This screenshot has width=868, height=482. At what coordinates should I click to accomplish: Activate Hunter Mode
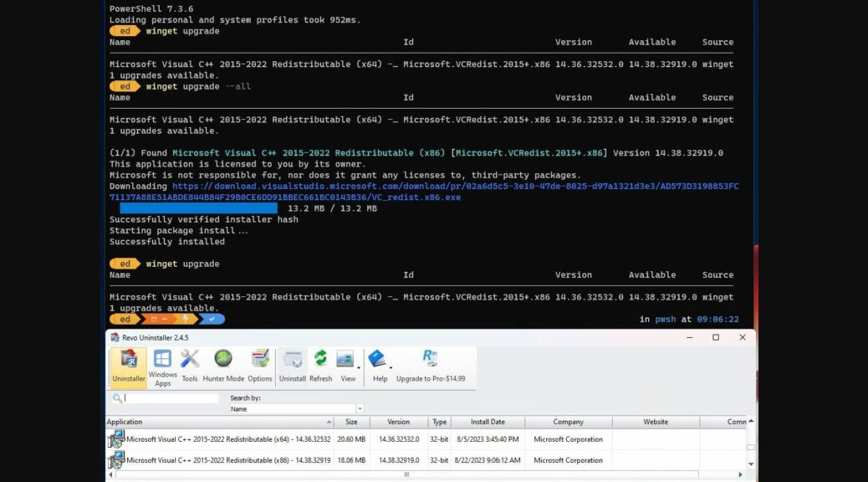(223, 367)
